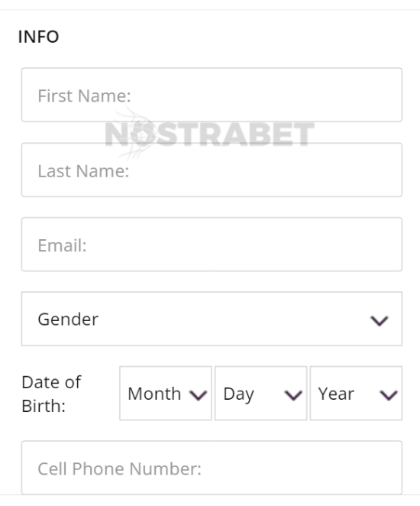Click the "Gender" placeholder text
This screenshot has width=420, height=506.
pyautogui.click(x=68, y=319)
